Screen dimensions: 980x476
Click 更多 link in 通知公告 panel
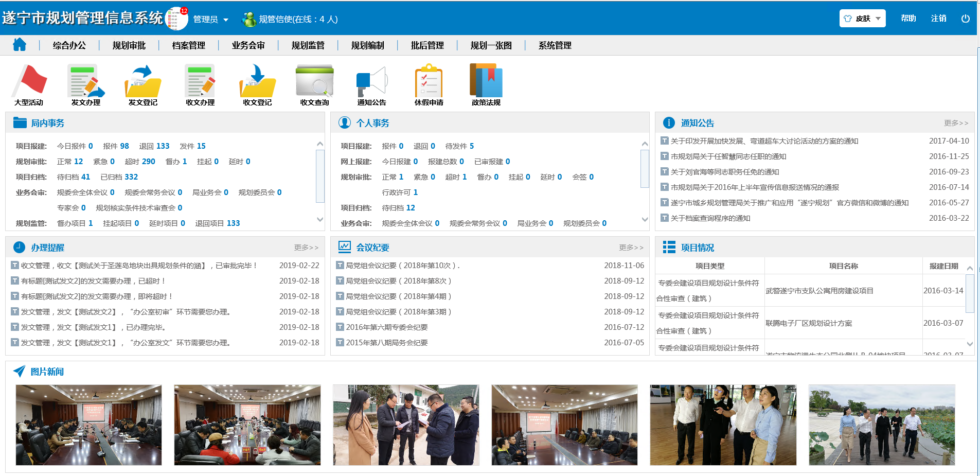pos(955,123)
